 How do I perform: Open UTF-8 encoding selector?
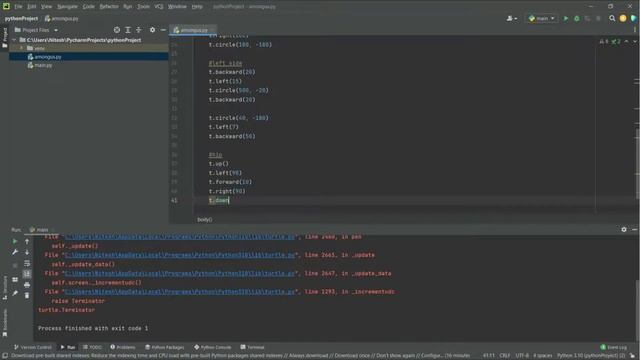pyautogui.click(x=522, y=356)
